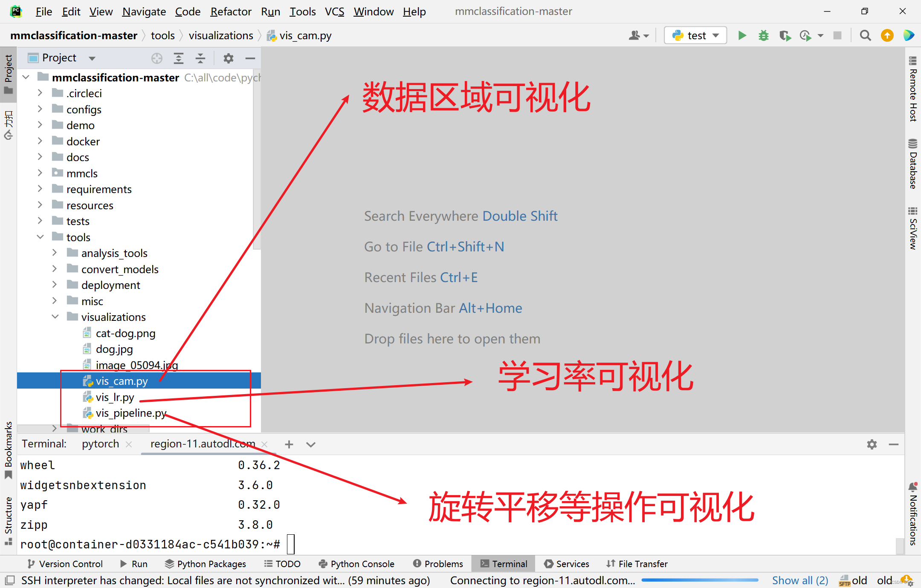
Task: Click SSH interpreter has changed status message
Action: click(x=226, y=580)
